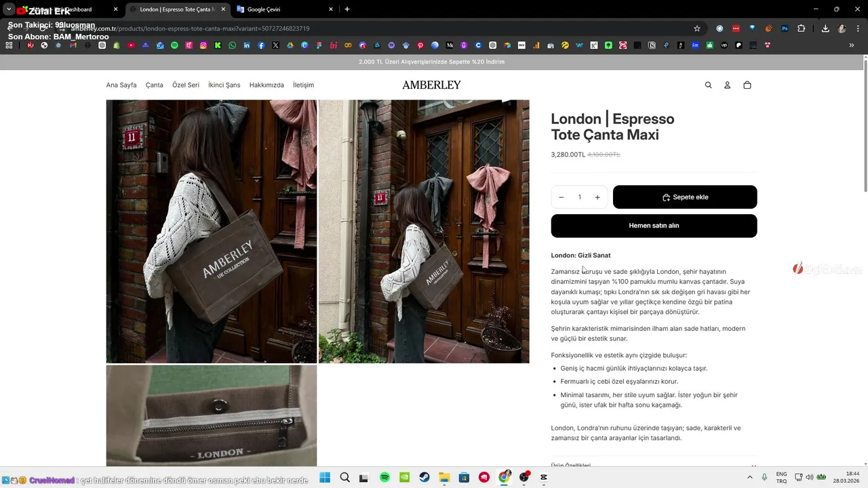Open the Gmail bookmark
This screenshot has width=868, height=488.
pyautogui.click(x=73, y=45)
